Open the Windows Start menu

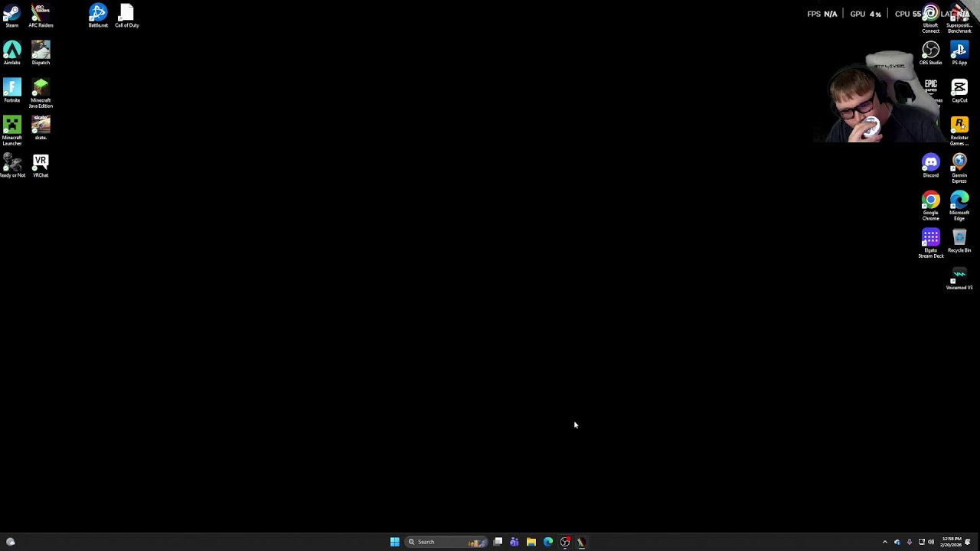click(394, 542)
